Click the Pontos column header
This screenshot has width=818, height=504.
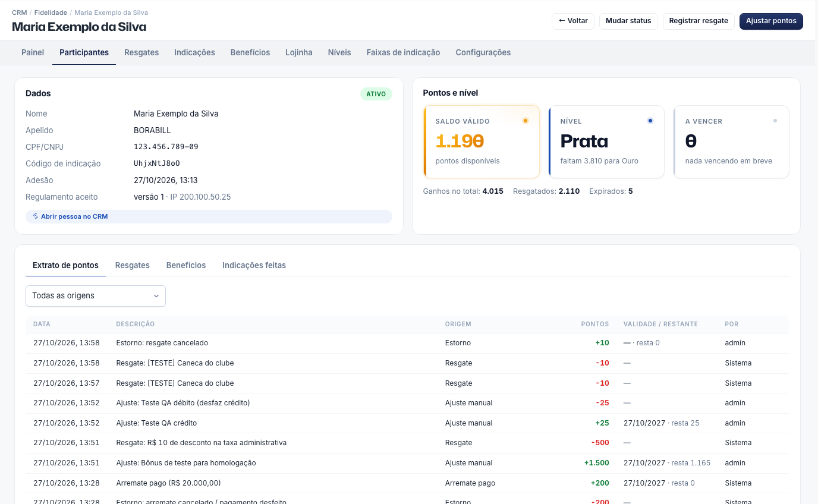pyautogui.click(x=595, y=324)
